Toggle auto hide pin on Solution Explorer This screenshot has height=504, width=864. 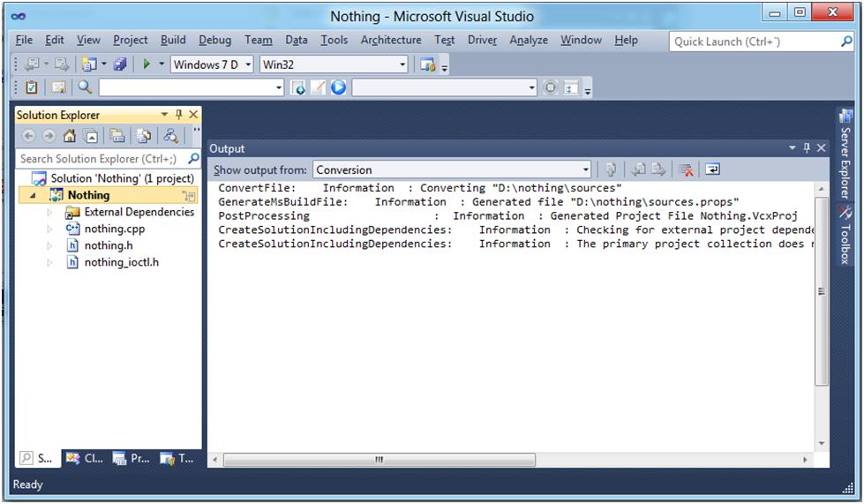coord(179,115)
